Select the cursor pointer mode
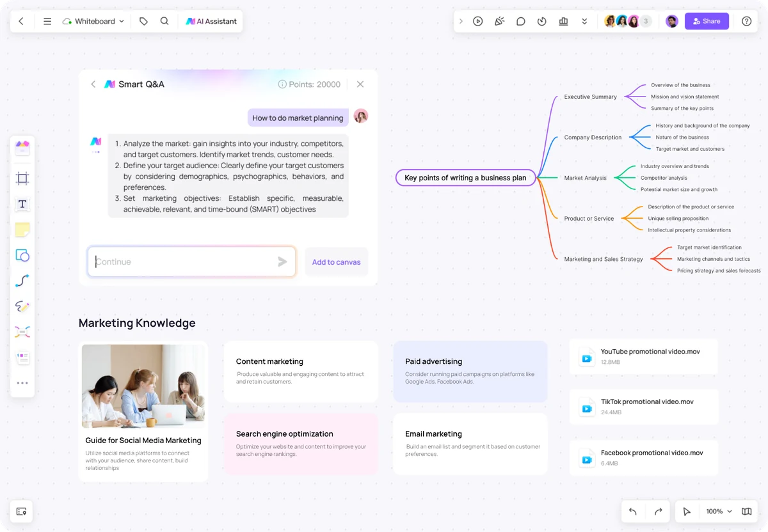Viewport: 768px width, 532px height. (x=687, y=512)
